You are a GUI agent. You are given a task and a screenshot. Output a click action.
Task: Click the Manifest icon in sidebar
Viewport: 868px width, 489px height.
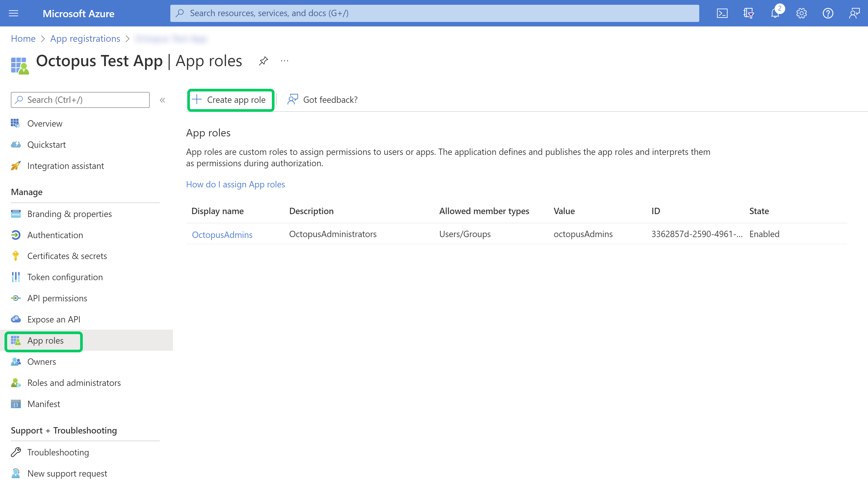[x=16, y=403]
